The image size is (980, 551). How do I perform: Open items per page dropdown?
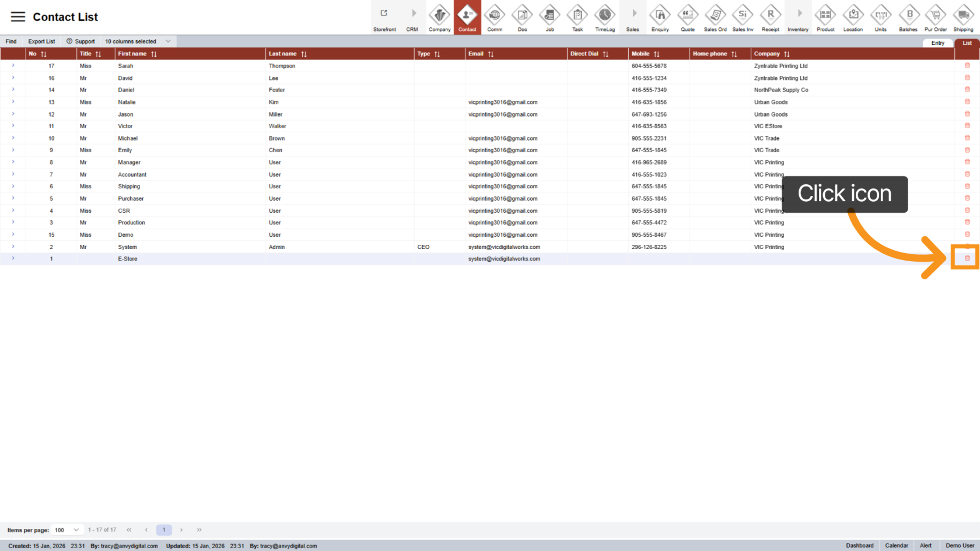pos(67,530)
